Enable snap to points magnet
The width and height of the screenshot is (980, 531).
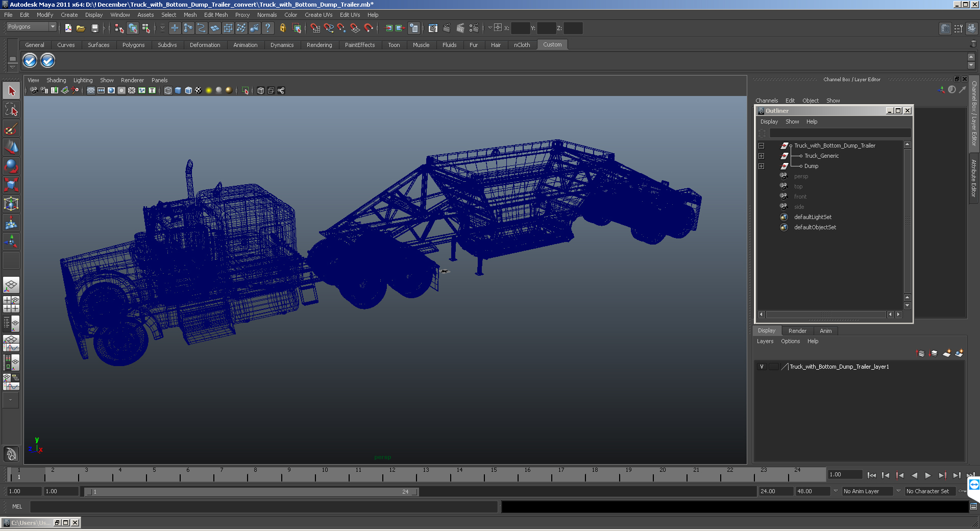click(341, 28)
